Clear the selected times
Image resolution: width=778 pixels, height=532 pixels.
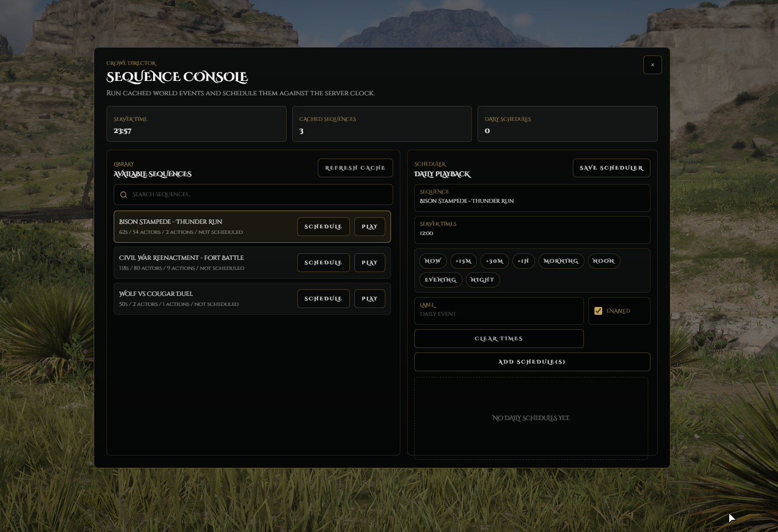[x=499, y=339]
